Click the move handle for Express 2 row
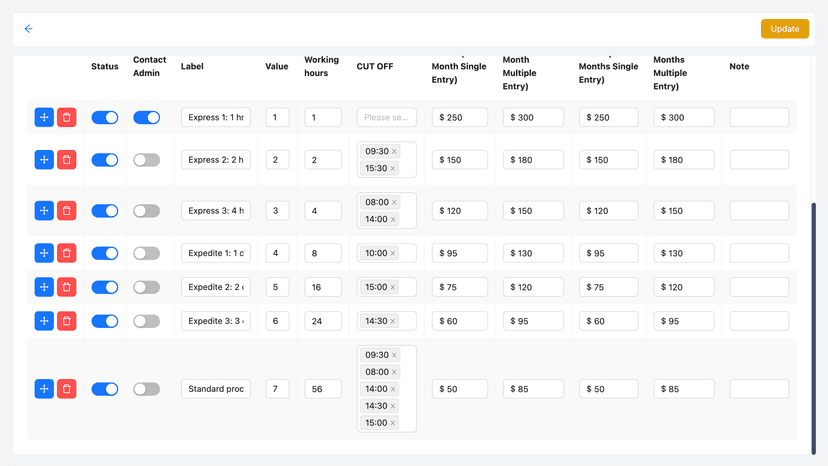This screenshot has width=828, height=466. [x=44, y=160]
